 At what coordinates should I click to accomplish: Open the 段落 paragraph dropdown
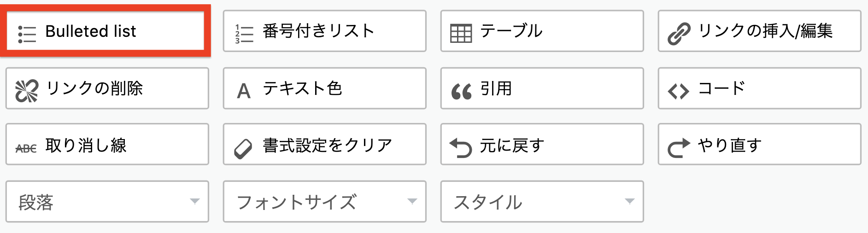click(x=107, y=201)
